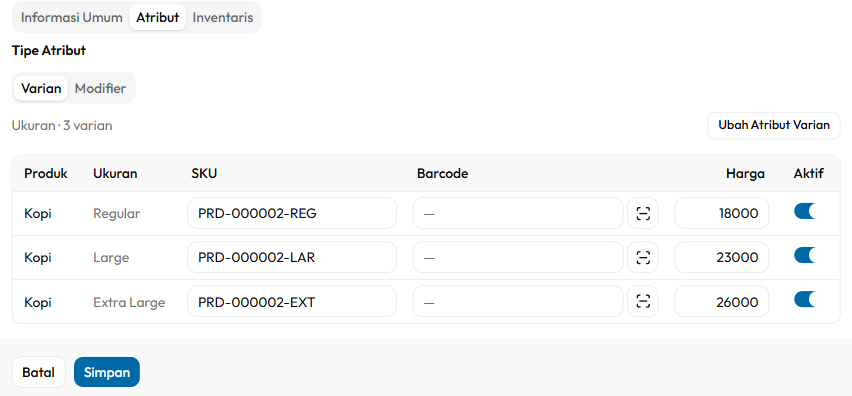852x396 pixels.
Task: Turn off Large variant active switch
Action: (805, 255)
